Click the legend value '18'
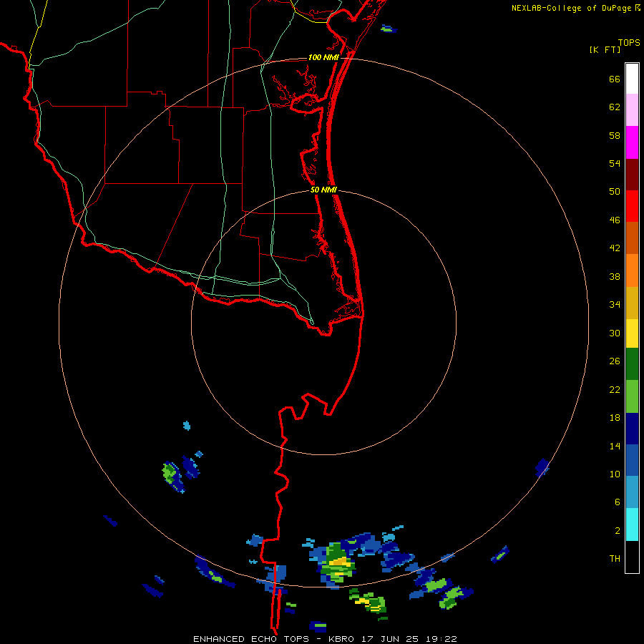The image size is (644, 644). click(x=615, y=418)
